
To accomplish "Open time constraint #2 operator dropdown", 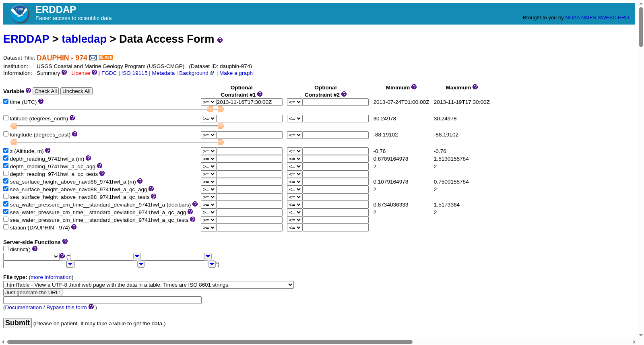I will pos(295,102).
